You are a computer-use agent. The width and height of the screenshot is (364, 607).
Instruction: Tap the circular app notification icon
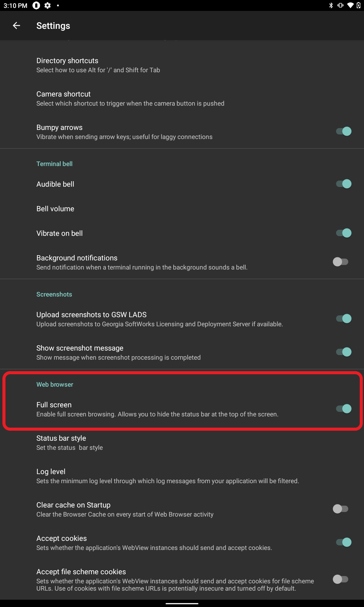point(36,5)
